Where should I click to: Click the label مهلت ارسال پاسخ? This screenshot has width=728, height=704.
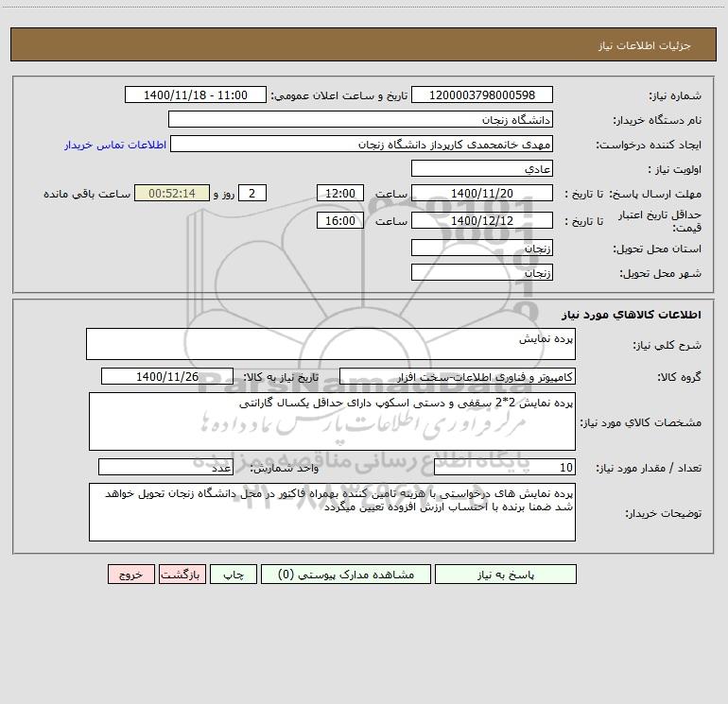[655, 194]
